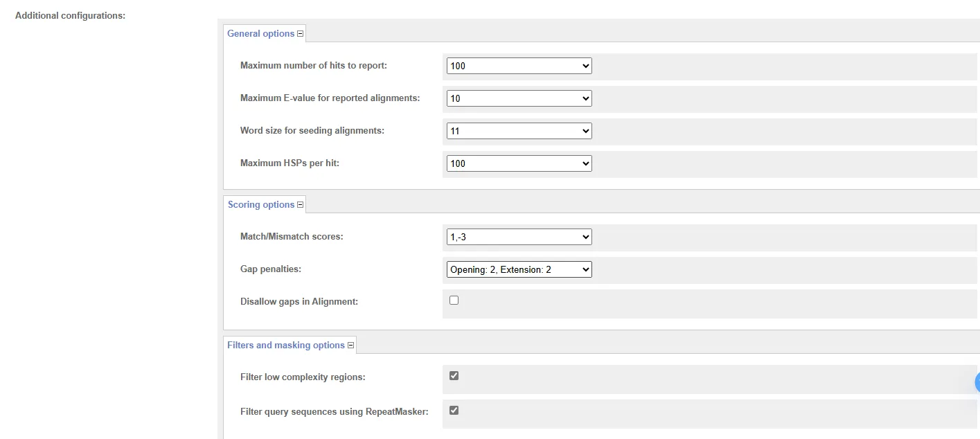The height and width of the screenshot is (439, 980).
Task: Open Word size for seeding alignments dropdown
Action: [x=519, y=131]
